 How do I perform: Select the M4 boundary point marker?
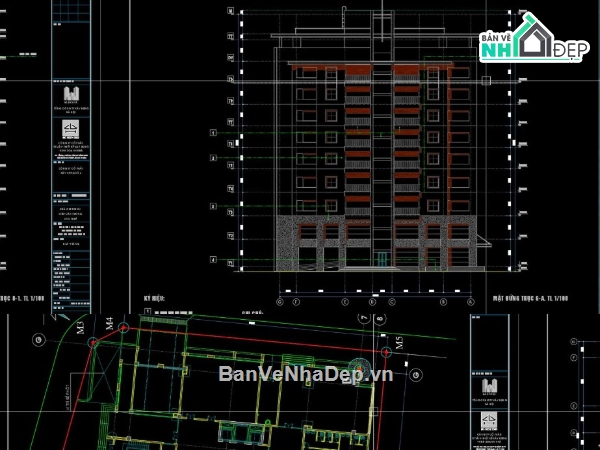click(123, 328)
